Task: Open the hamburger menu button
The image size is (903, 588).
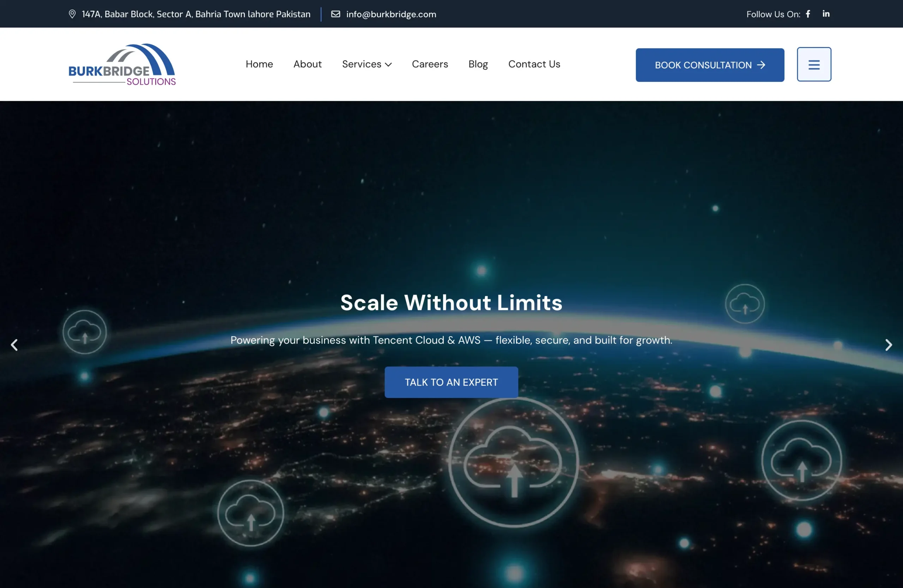Action: (x=814, y=65)
